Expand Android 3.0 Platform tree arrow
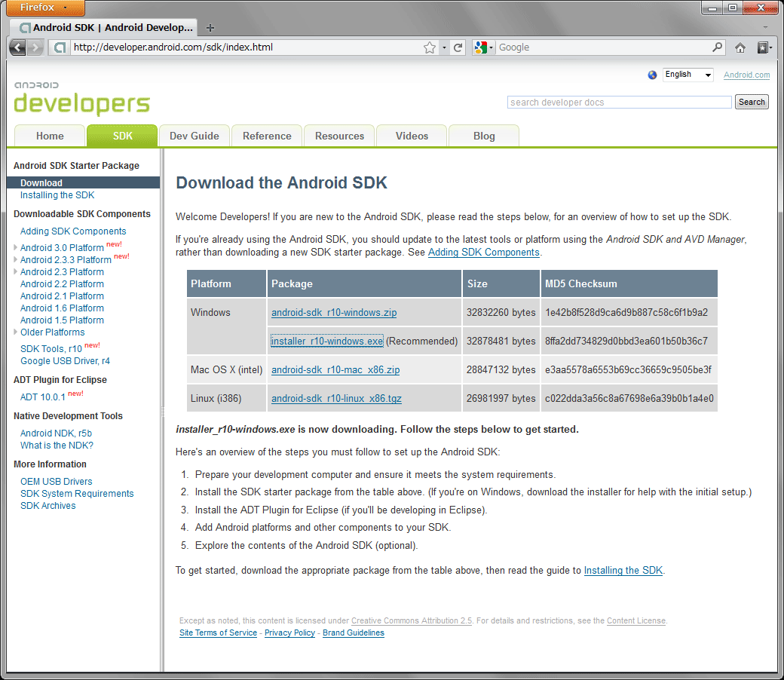Viewport: 784px width, 680px height. pyautogui.click(x=16, y=247)
